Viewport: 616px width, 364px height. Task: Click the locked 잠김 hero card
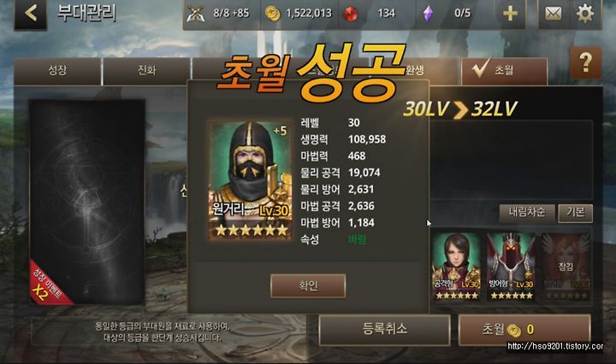(566, 267)
